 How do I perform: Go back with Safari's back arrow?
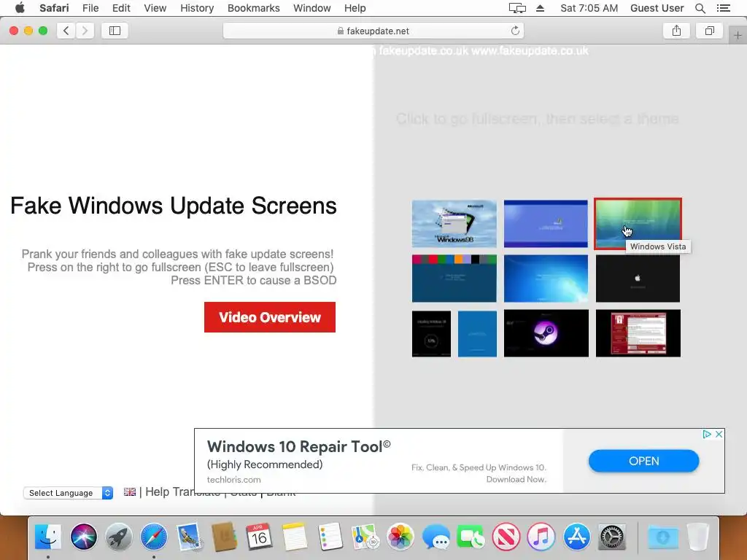[66, 31]
